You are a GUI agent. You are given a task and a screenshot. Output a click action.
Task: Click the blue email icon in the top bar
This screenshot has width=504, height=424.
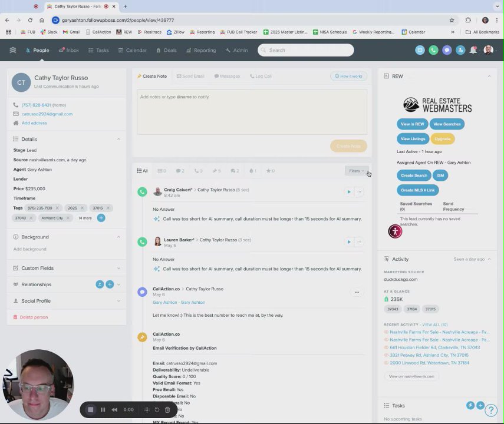click(420, 50)
